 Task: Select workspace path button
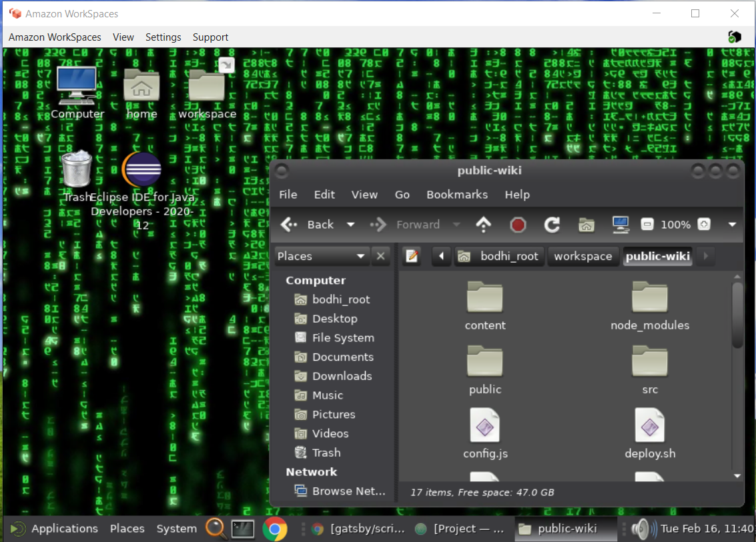tap(583, 256)
